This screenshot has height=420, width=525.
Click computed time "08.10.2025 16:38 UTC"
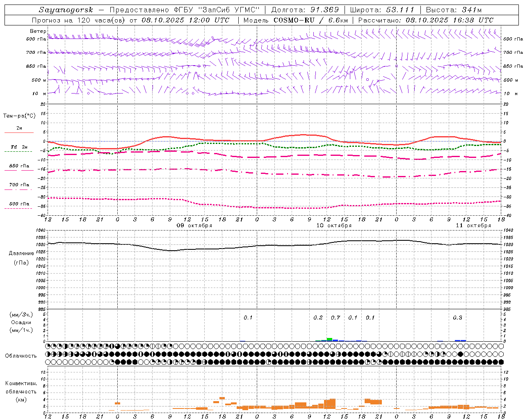(450, 20)
